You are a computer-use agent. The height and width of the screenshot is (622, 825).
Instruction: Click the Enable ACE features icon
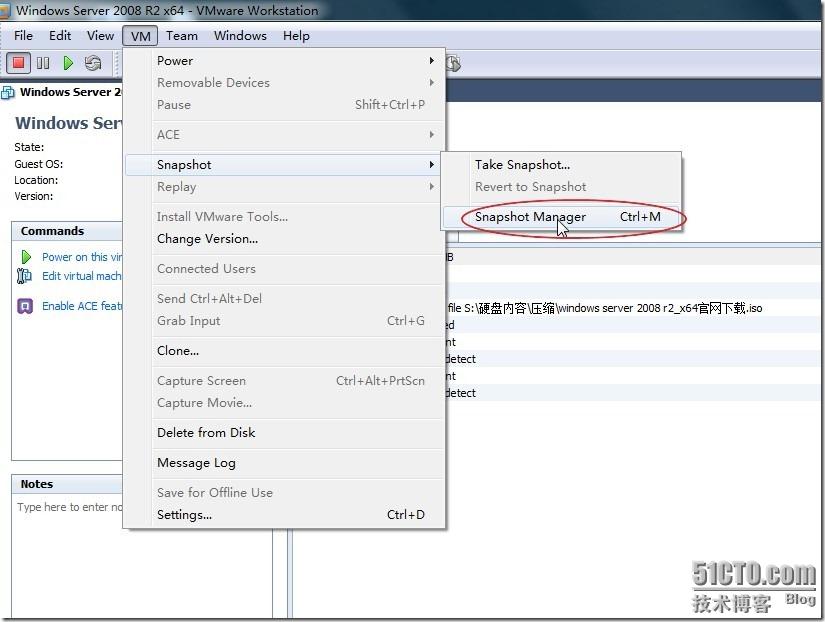tap(25, 306)
